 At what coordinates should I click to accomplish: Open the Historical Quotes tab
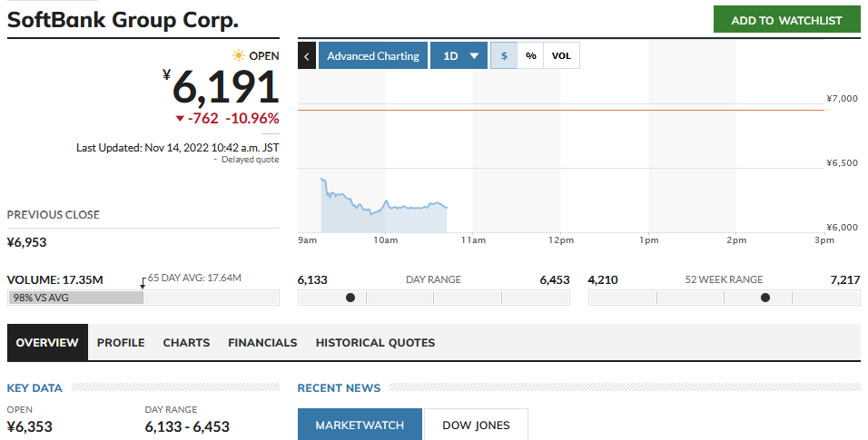[x=375, y=343]
